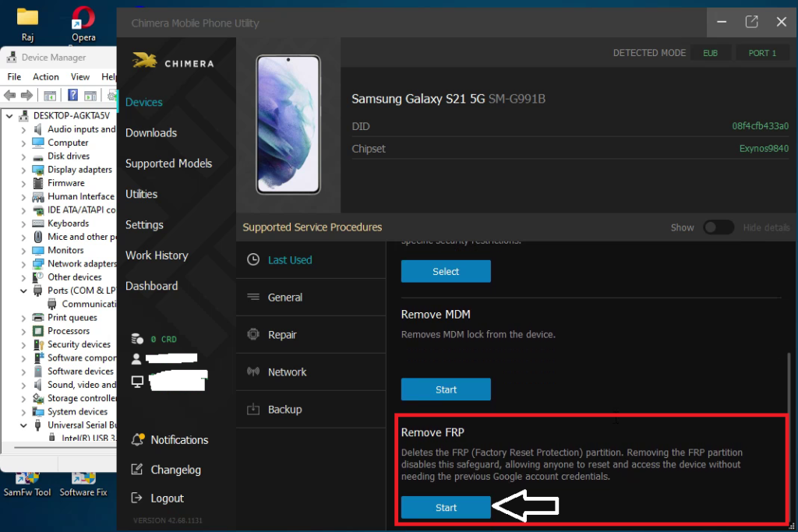The width and height of the screenshot is (798, 532).
Task: Click the Logout arrow icon
Action: [x=137, y=498]
